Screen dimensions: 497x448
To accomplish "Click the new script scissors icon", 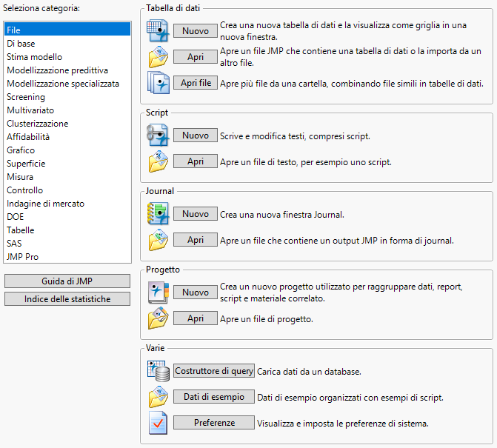I will click(158, 136).
